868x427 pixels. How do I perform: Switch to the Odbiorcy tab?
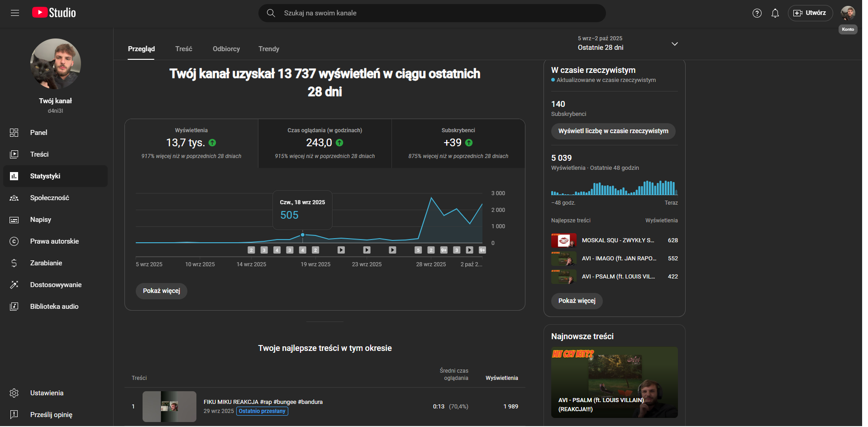tap(226, 49)
